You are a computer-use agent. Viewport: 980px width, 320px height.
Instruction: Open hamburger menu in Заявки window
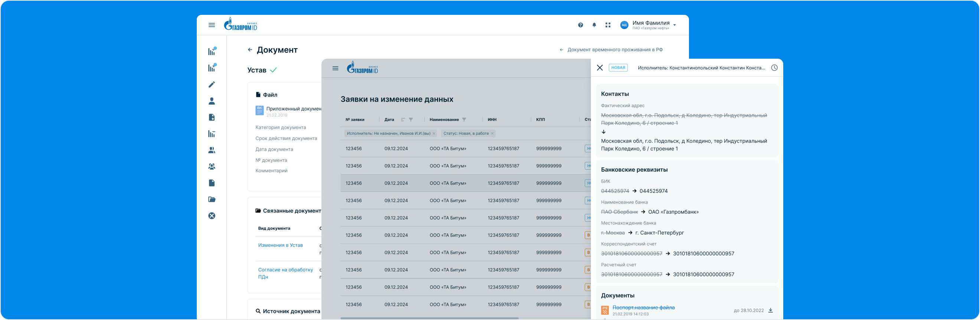pos(335,68)
